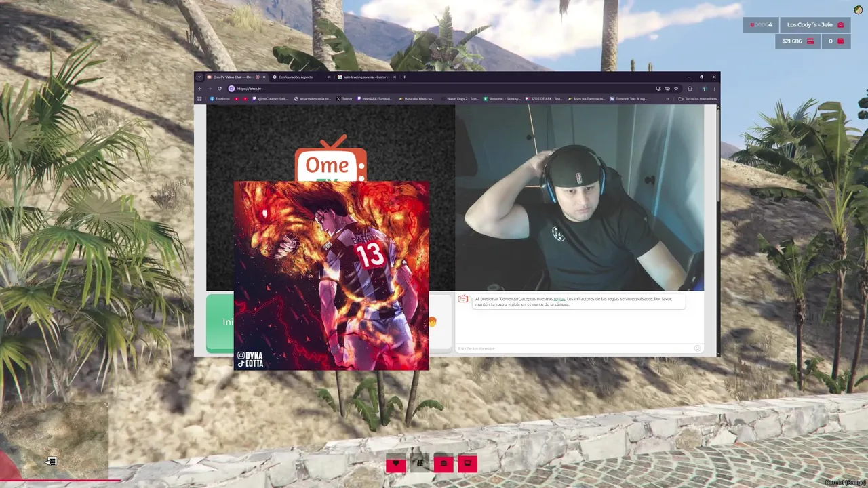Click the red health bar at bottom-left

coord(60,480)
